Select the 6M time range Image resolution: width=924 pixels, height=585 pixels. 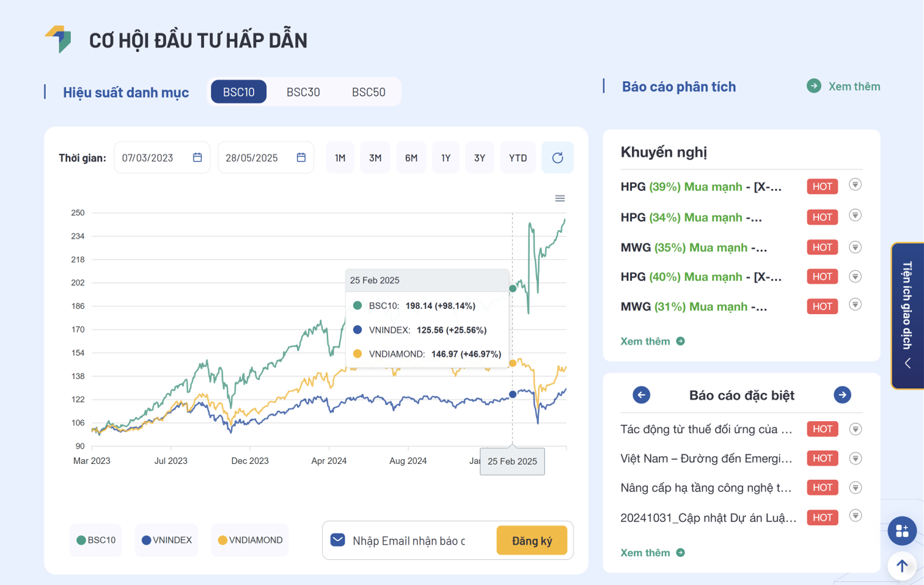pos(411,158)
